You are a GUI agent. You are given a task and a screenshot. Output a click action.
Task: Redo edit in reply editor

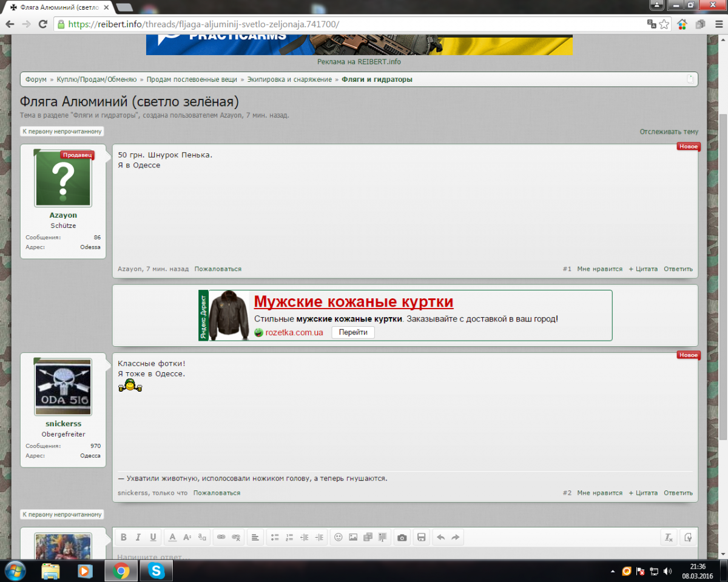[x=456, y=537]
